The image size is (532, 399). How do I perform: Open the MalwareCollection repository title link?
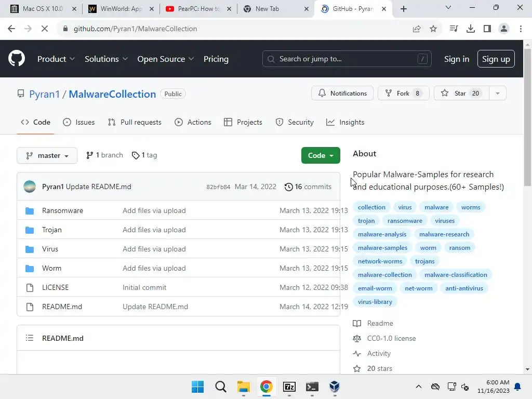[112, 94]
